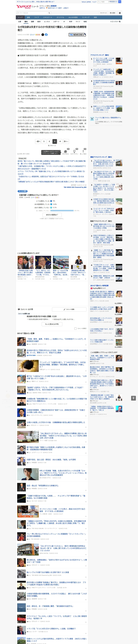
Task: Click the top-right blue search button
Action: (120, 2)
